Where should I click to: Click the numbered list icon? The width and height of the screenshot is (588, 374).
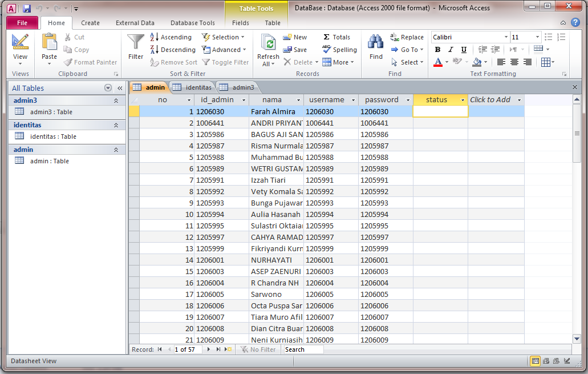[x=561, y=37]
